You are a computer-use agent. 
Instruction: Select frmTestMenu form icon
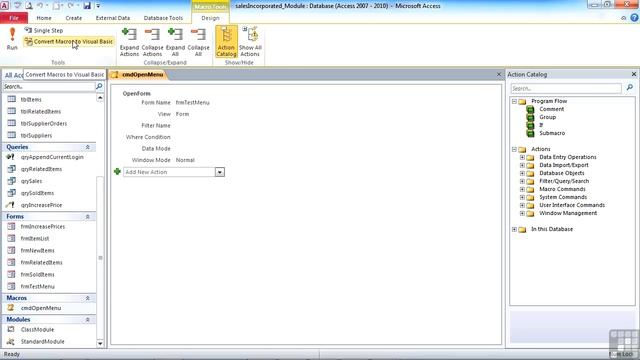(x=11, y=286)
